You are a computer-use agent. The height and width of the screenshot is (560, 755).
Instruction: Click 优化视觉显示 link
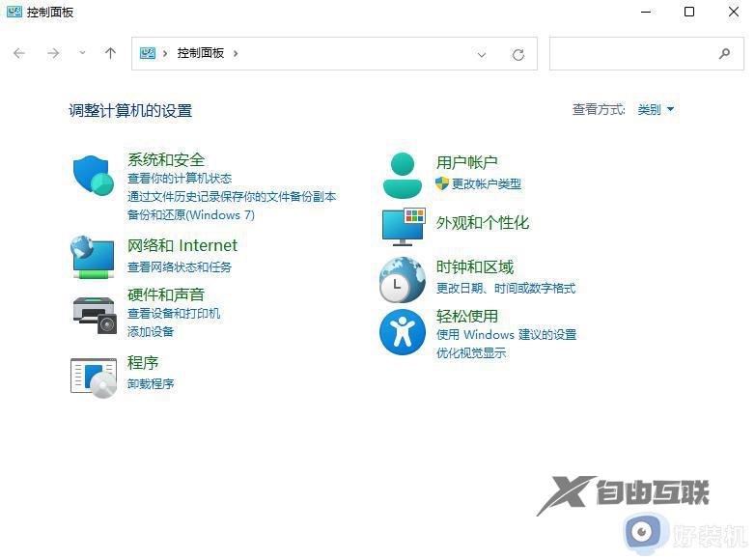(x=471, y=353)
